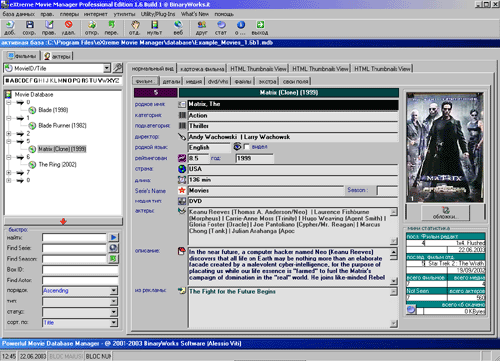Switch to the 'свои поля' custom fields tab
Image resolution: width=500 pixels, height=361 pixels.
[296, 81]
